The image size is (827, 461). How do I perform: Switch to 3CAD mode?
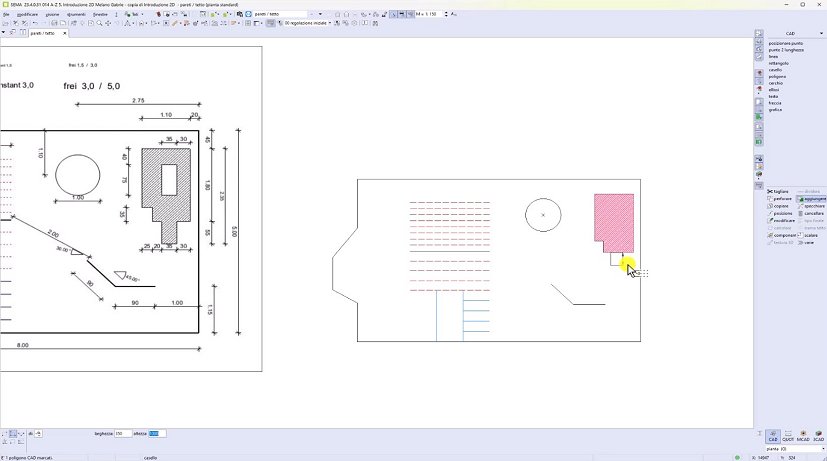(818, 436)
